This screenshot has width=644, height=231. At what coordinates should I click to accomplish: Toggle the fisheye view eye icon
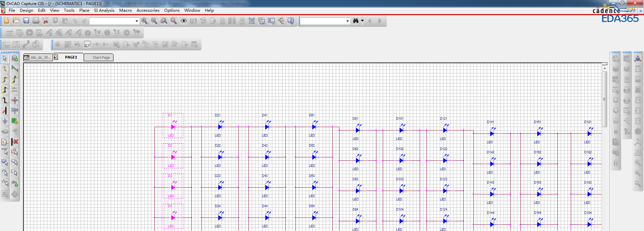(x=184, y=21)
